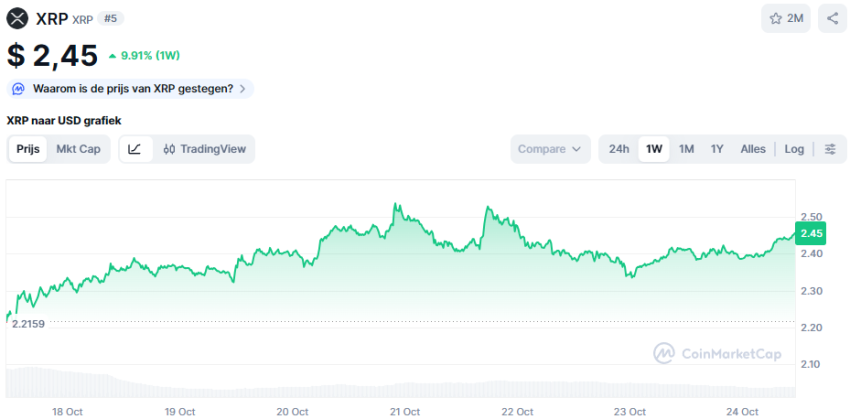Select the Prijs chart toggle

[x=28, y=149]
